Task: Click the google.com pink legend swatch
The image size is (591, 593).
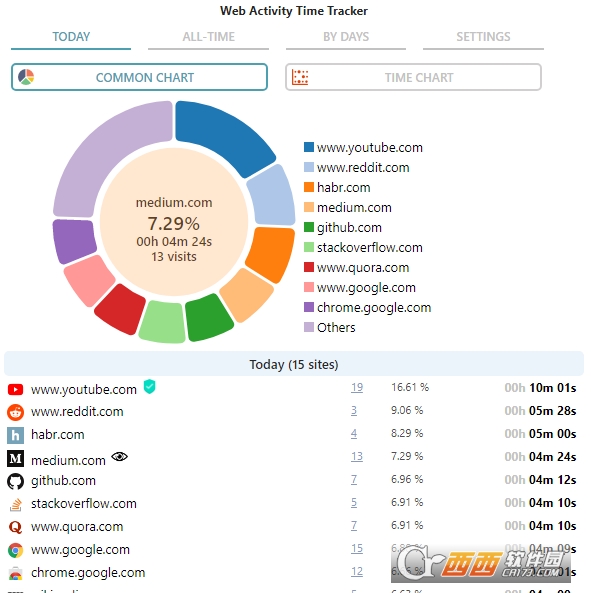Action: [x=309, y=287]
